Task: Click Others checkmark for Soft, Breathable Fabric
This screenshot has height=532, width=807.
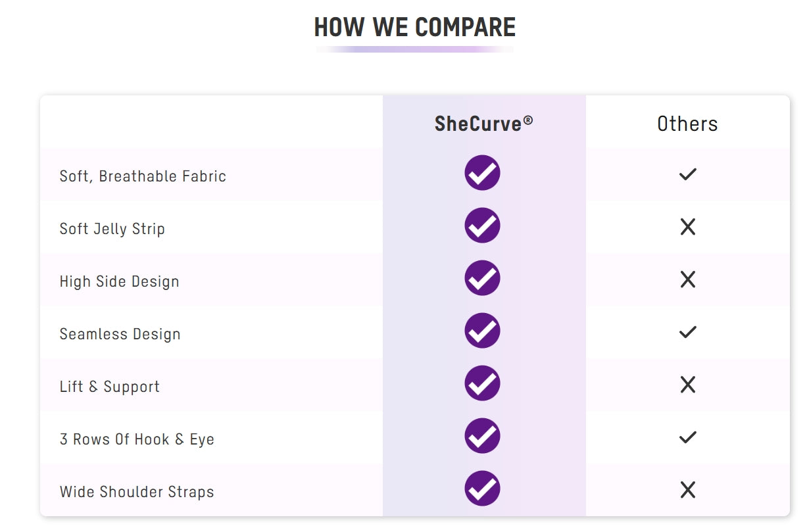Action: [x=687, y=174]
